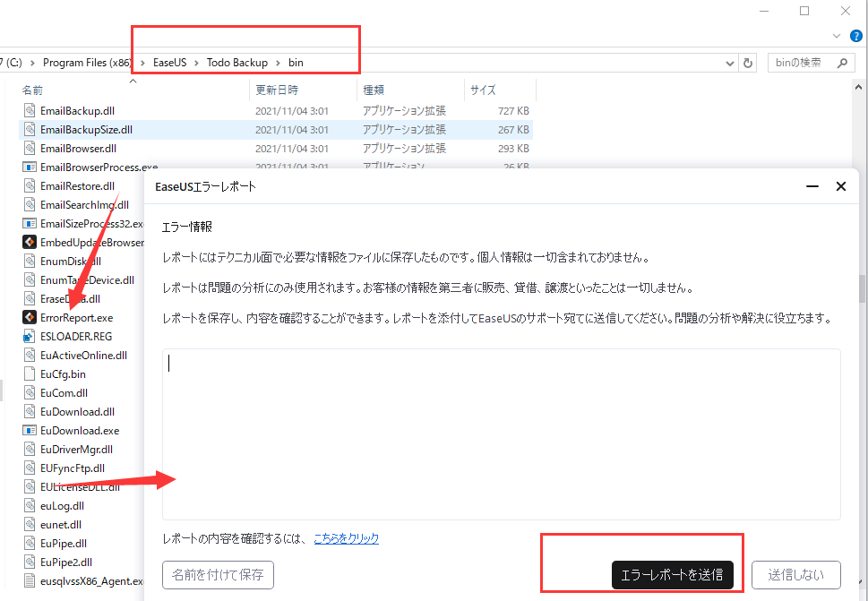Viewport: 868px width, 601px height.
Task: Expand breadcrumb chevron after (C:)
Action: coord(32,63)
